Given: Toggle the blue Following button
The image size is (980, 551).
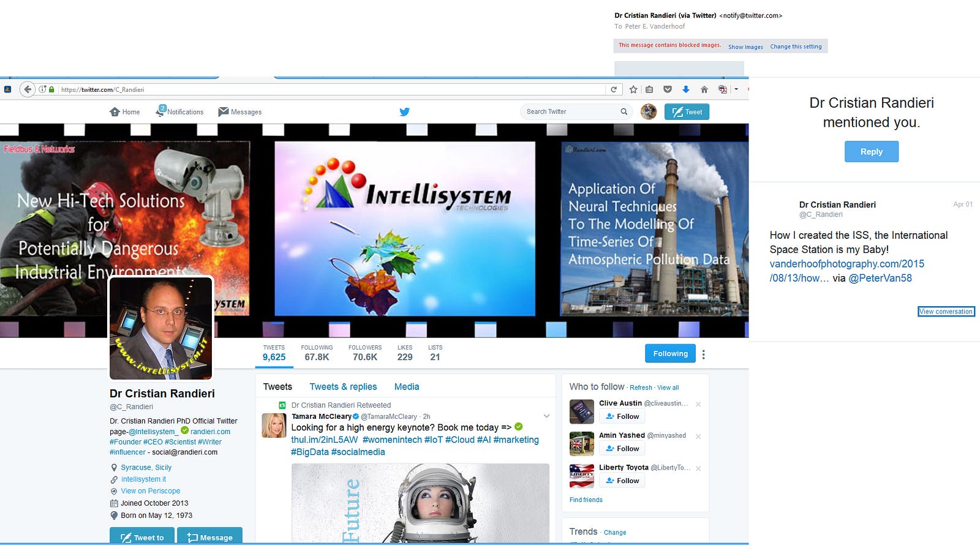Looking at the screenshot, I should [x=670, y=353].
